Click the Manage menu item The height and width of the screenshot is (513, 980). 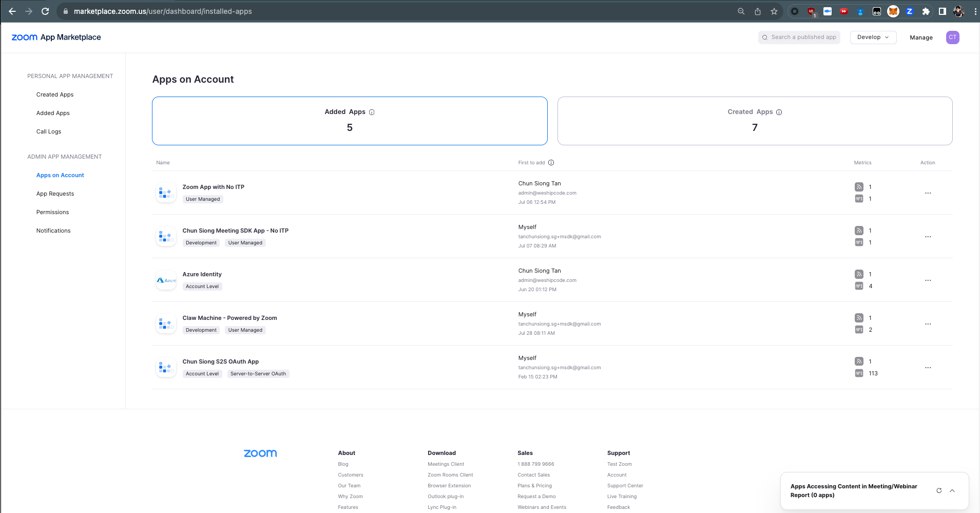[x=921, y=37]
